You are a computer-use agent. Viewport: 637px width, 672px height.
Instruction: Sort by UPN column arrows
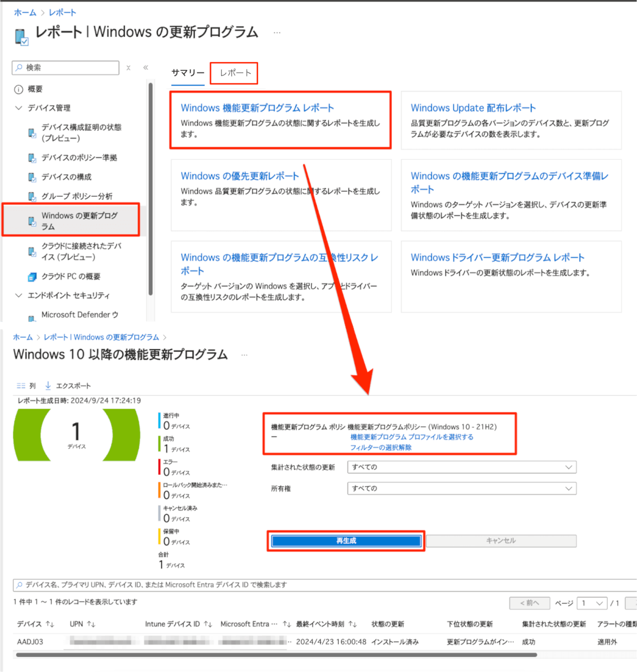91,624
